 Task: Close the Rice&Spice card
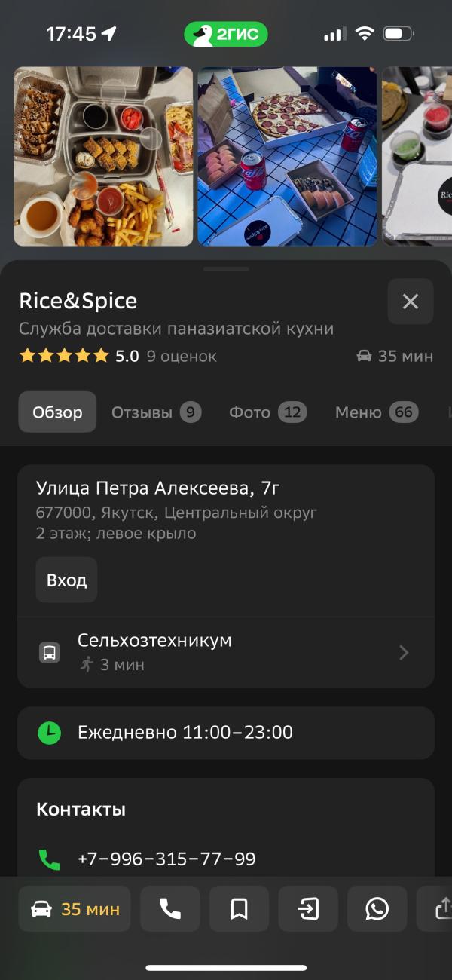pos(411,302)
